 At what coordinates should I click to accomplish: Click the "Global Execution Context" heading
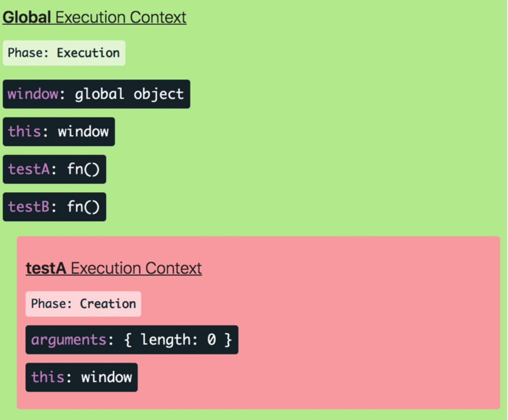[x=94, y=17]
